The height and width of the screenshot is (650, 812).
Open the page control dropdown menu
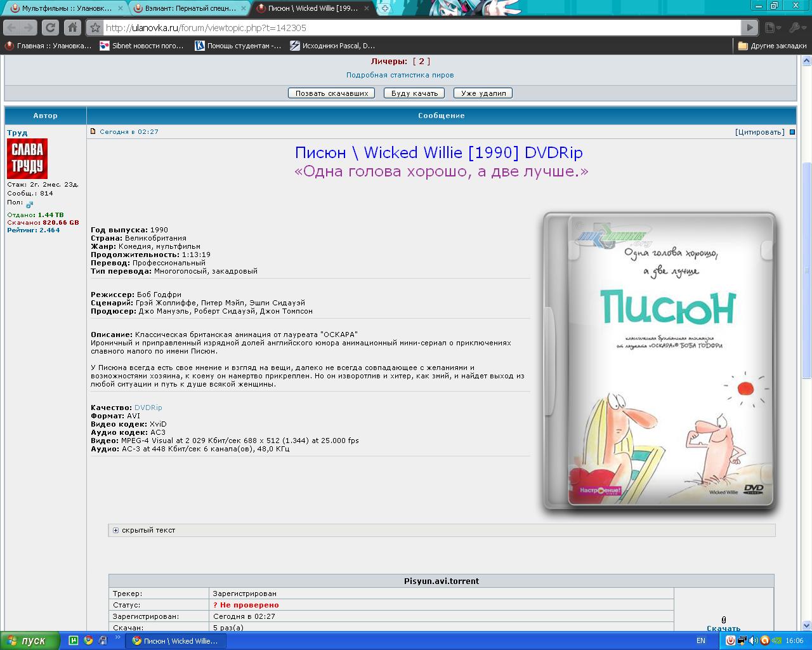pyautogui.click(x=772, y=27)
